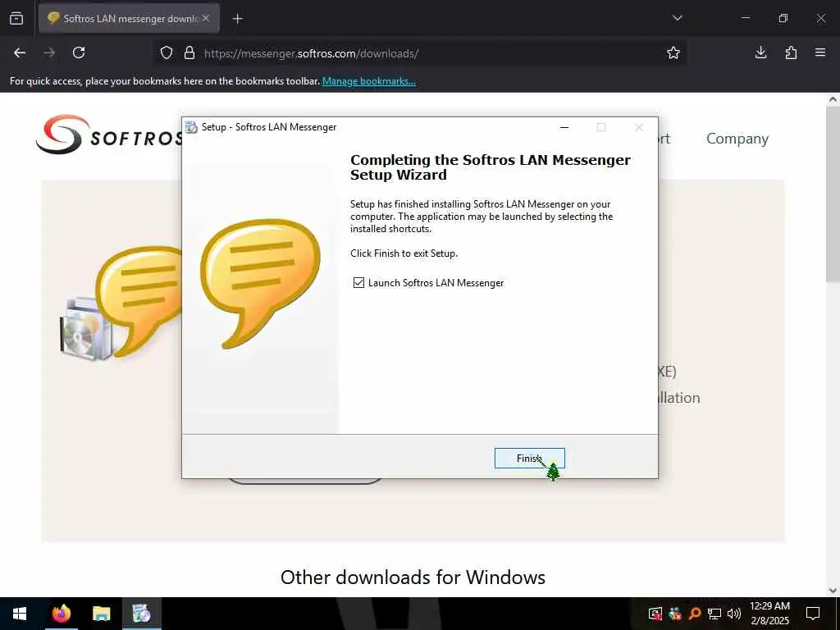
Task: Click Manage bookmarks link
Action: click(x=368, y=81)
